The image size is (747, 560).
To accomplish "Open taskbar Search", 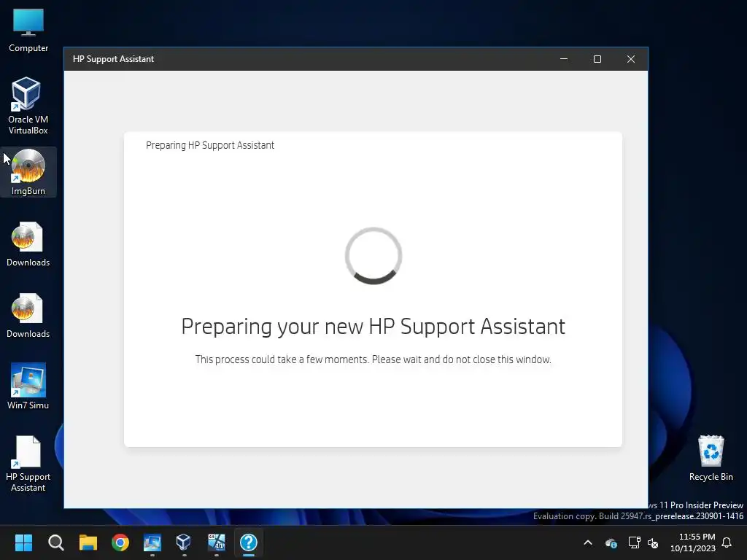I will click(x=55, y=542).
